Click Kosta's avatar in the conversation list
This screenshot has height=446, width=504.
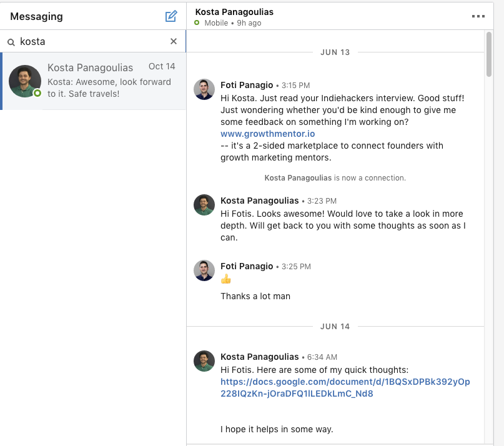[x=25, y=81]
